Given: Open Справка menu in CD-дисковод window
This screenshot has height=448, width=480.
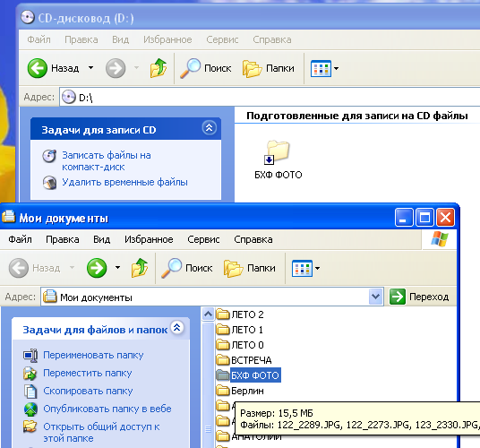Looking at the screenshot, I should [272, 39].
